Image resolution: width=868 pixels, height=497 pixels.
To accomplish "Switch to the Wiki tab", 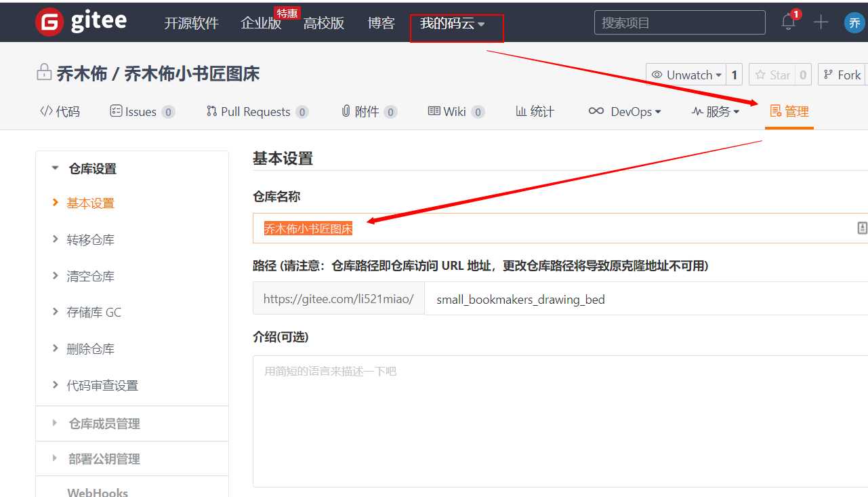I will 457,112.
